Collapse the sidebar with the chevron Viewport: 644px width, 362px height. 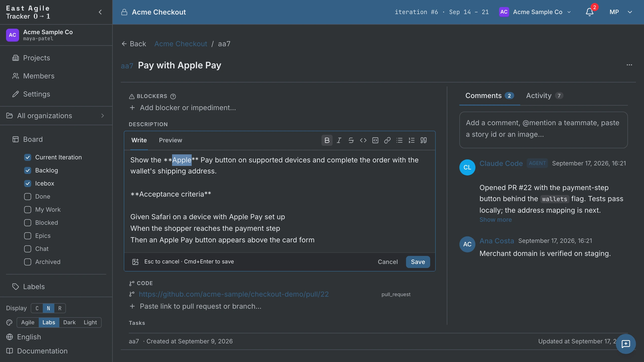click(100, 12)
